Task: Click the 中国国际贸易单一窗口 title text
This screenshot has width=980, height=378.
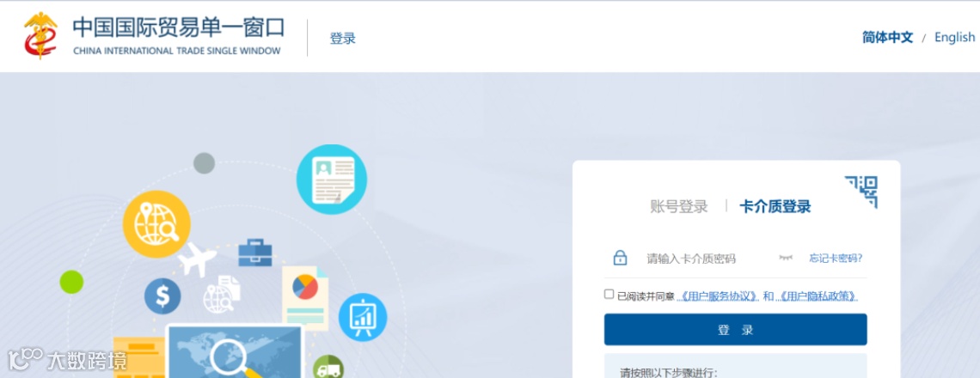Action: (179, 27)
